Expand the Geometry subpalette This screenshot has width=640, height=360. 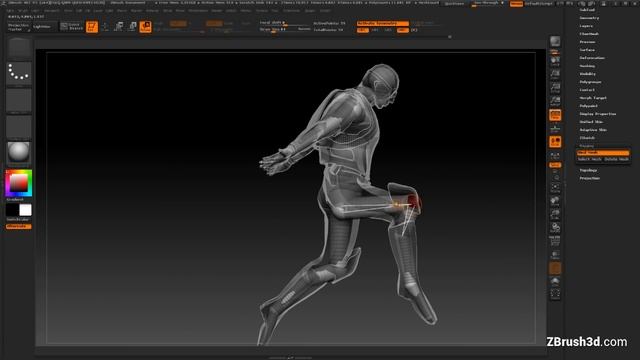point(589,18)
